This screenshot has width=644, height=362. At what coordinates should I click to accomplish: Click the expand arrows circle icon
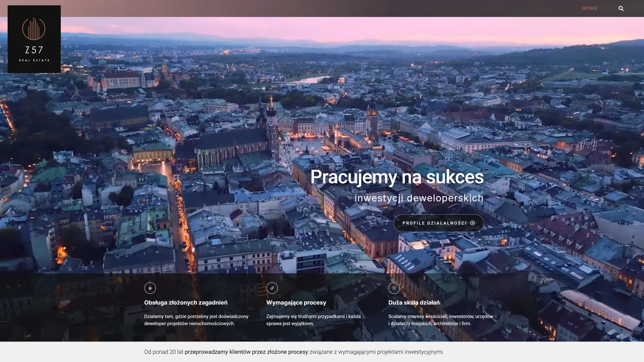[394, 288]
